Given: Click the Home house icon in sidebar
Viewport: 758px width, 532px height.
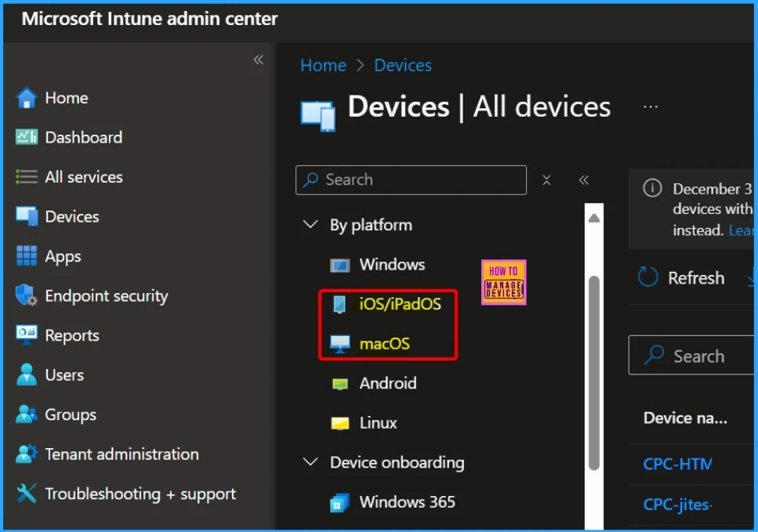Looking at the screenshot, I should (27, 98).
